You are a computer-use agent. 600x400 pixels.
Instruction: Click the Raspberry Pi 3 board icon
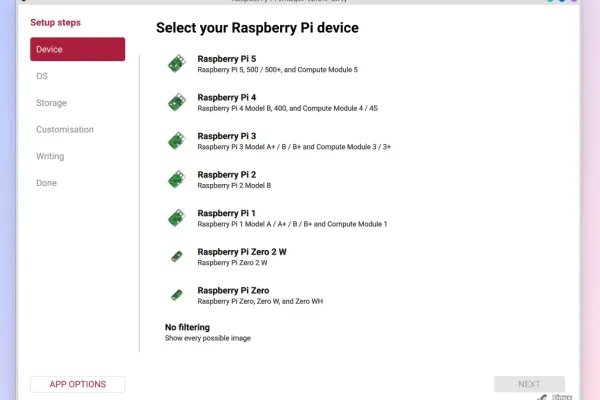click(x=177, y=141)
